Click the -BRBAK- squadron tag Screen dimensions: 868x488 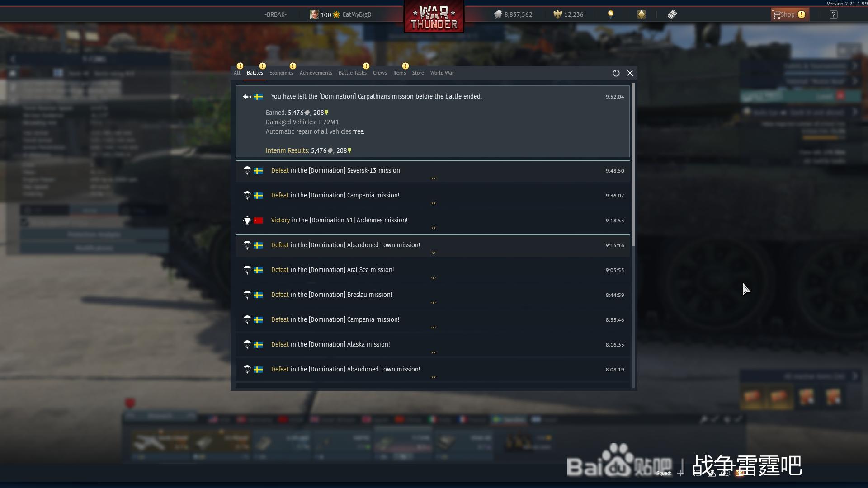click(275, 14)
